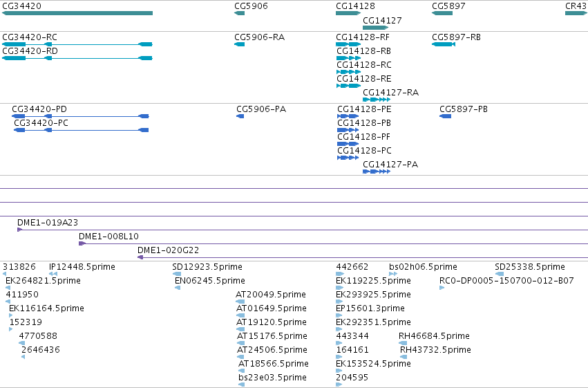Select the CG34420 gene bar

(x=77, y=13)
